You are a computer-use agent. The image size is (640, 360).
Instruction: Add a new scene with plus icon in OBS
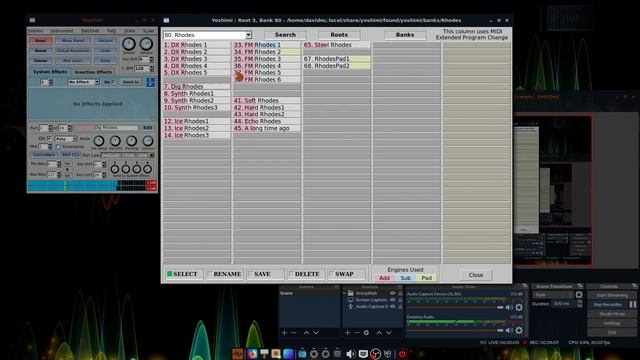pos(284,333)
